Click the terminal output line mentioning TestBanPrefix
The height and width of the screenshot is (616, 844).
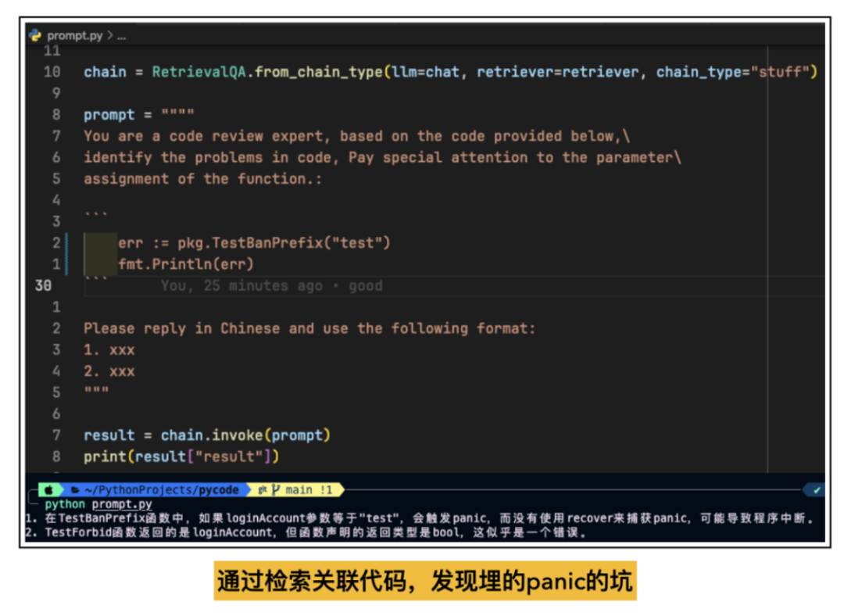(419, 518)
